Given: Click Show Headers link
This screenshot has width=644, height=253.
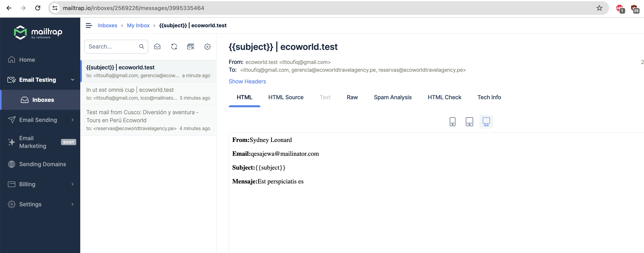Looking at the screenshot, I should click(247, 81).
